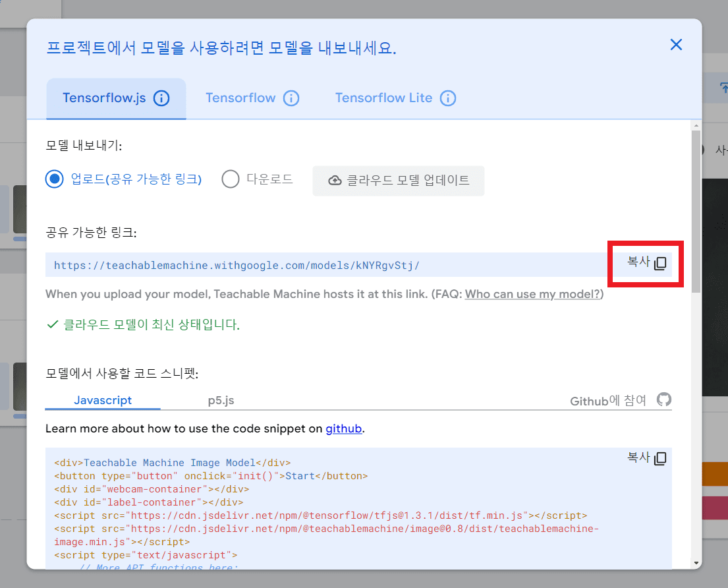Copy the code snippet with 복사

tap(646, 458)
